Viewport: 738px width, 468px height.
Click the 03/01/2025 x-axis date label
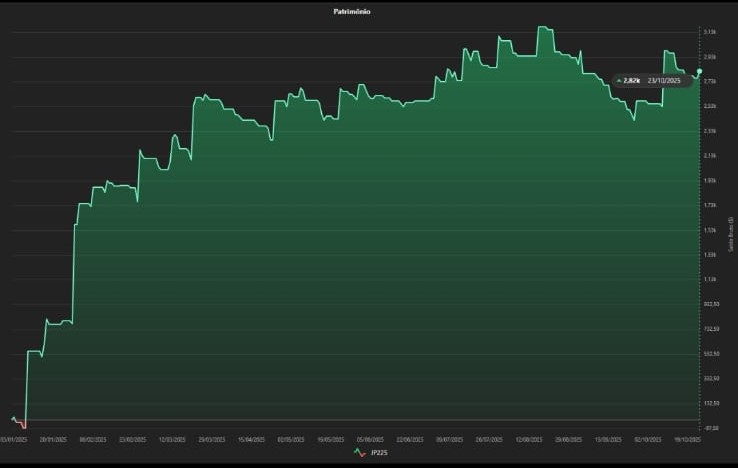(12, 439)
